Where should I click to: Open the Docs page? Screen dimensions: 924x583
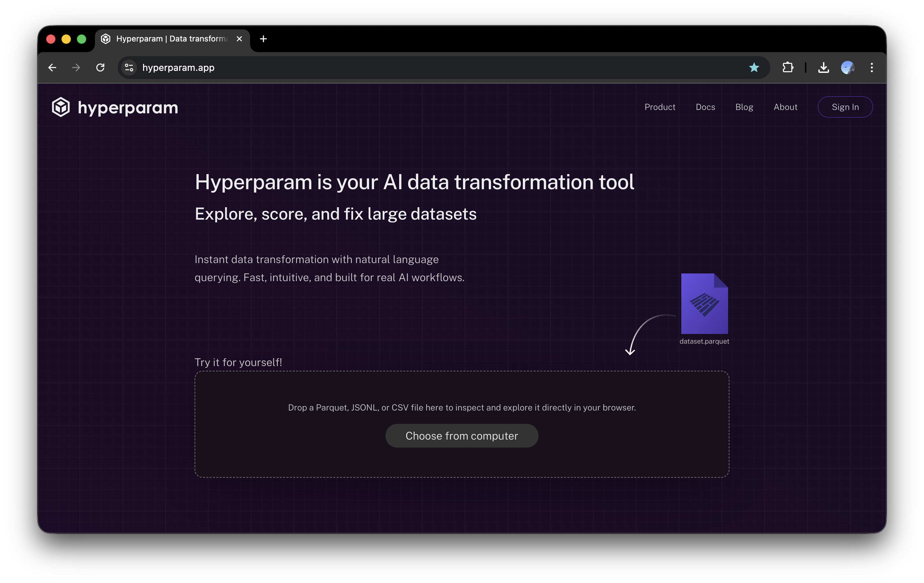(705, 107)
